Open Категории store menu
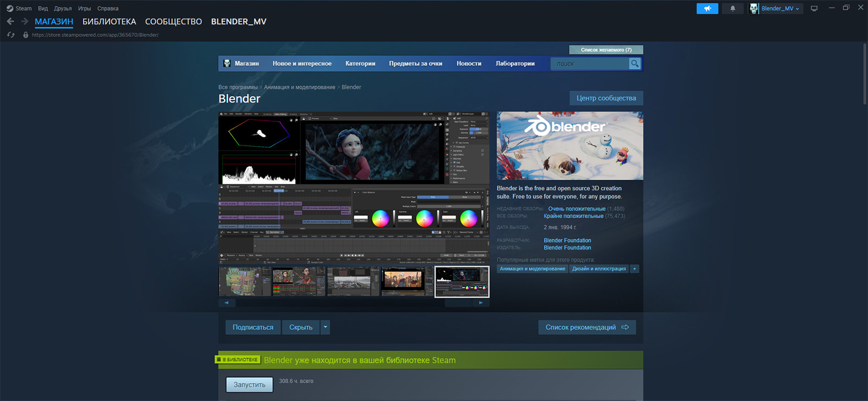Screen dimensions: 868x401 (360, 63)
